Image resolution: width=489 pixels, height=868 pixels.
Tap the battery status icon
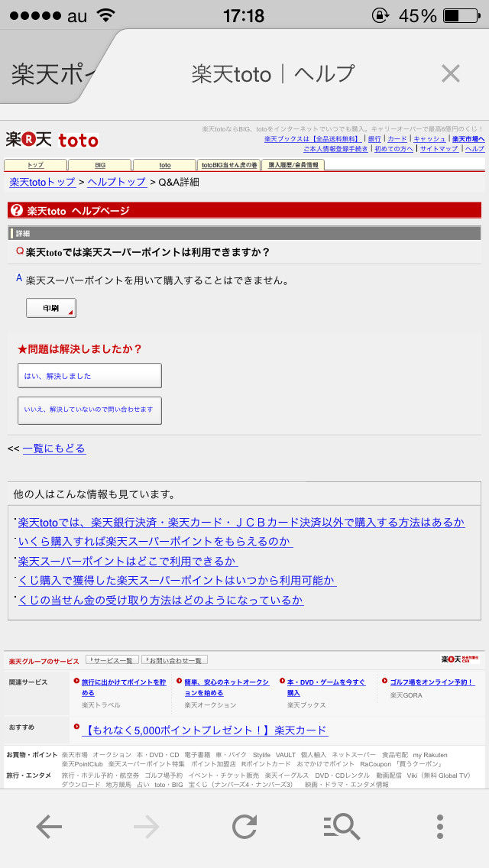point(461,15)
